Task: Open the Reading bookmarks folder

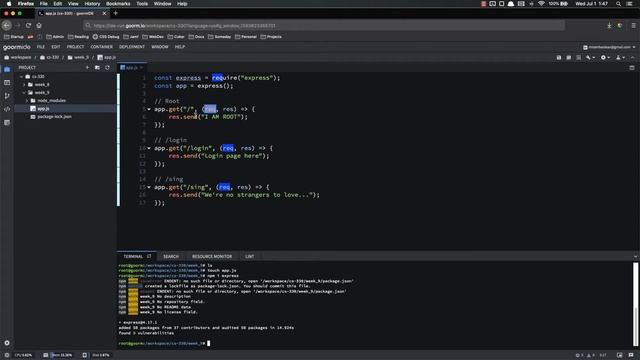Action: coord(78,37)
